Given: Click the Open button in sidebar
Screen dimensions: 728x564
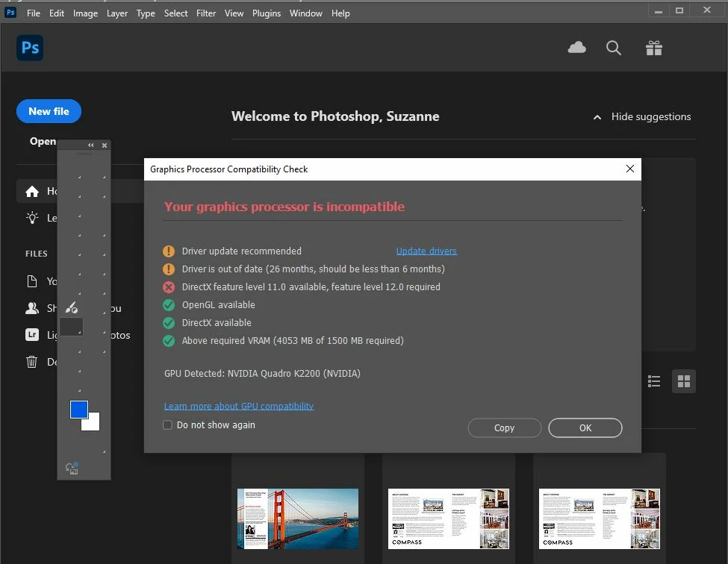Looking at the screenshot, I should pos(43,141).
